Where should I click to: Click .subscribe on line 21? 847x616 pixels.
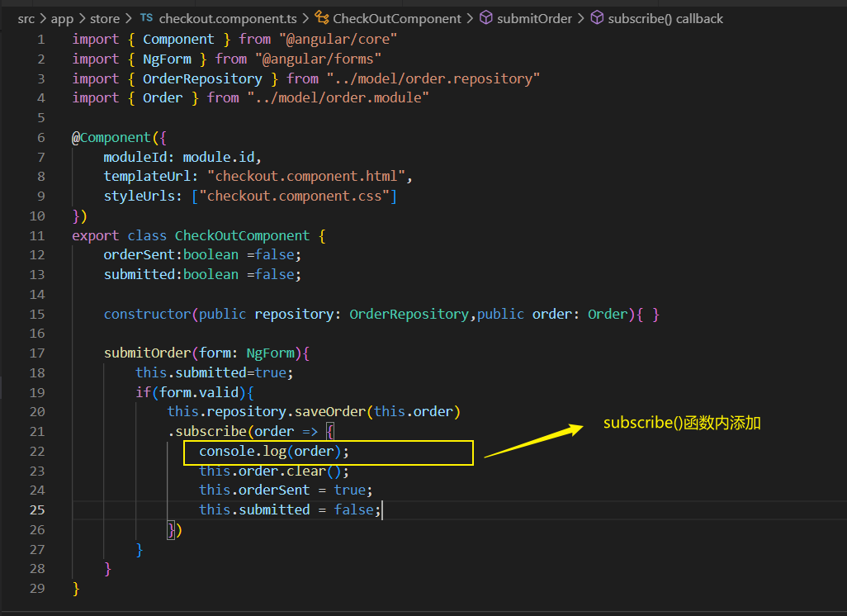(x=207, y=432)
